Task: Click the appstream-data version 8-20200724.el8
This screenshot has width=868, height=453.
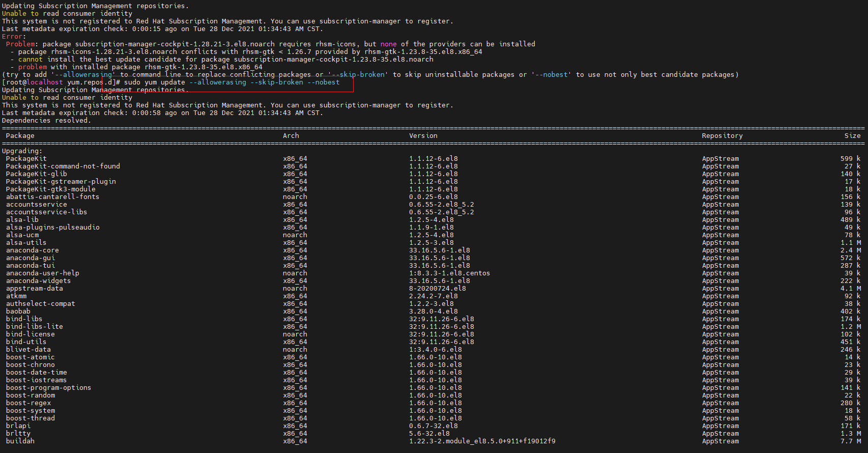Action: tap(438, 289)
